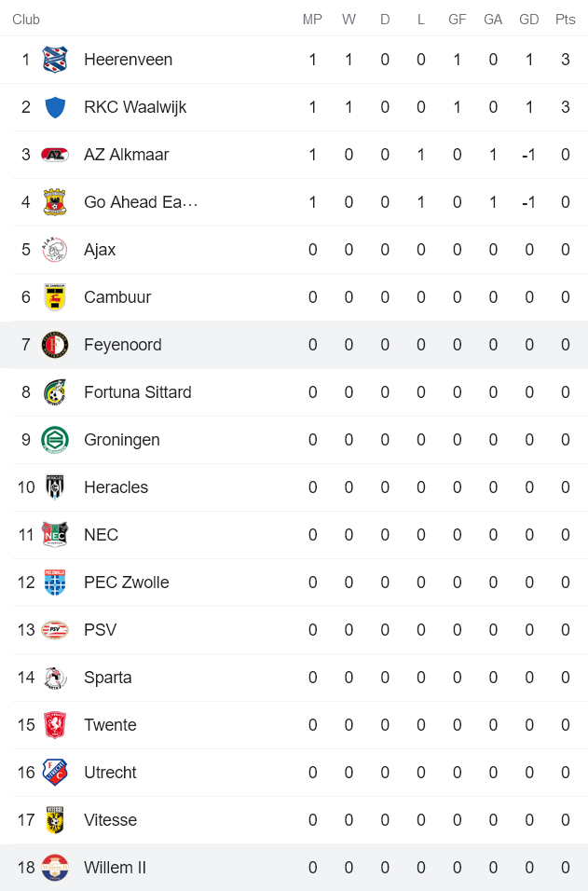Click the Heerenveen club crest

pos(55,59)
